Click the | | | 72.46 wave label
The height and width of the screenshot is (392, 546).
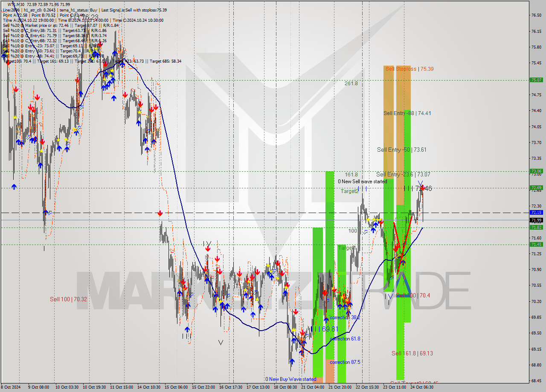[418, 188]
